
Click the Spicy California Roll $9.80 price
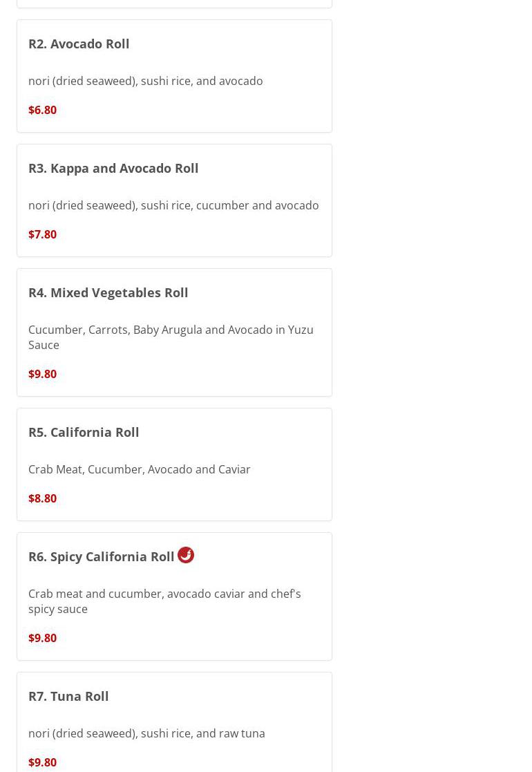[x=42, y=638]
